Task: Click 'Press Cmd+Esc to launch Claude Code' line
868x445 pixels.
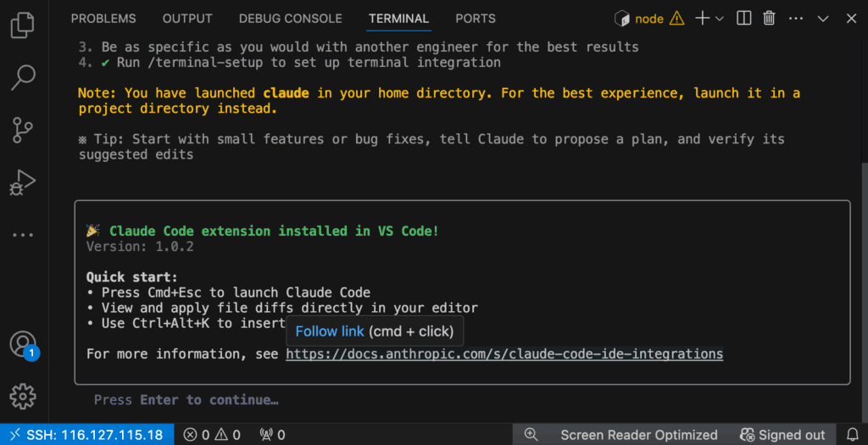Action: click(x=229, y=292)
